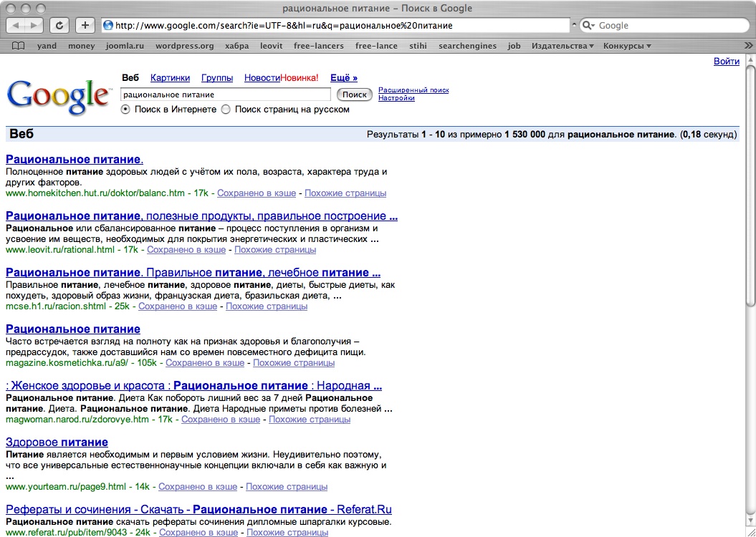This screenshot has width=756, height=537.
Task: Open the Женское здоровье и красота result
Action: point(193,385)
